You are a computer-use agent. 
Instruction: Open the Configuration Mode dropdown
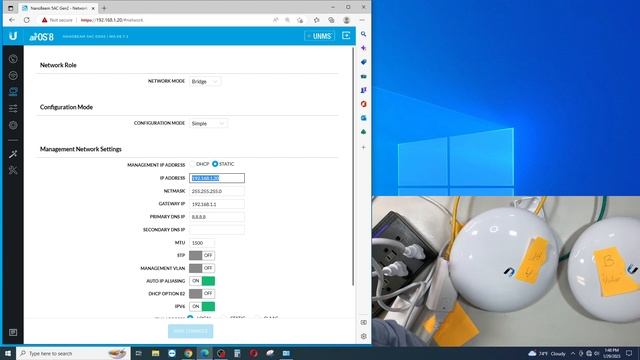208,123
